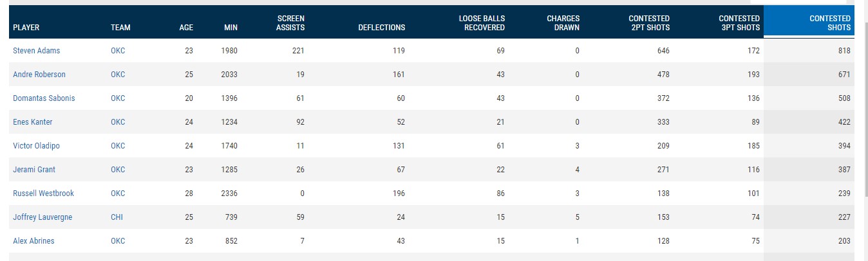
Task: Sort table by MIN column header
Action: coord(231,28)
